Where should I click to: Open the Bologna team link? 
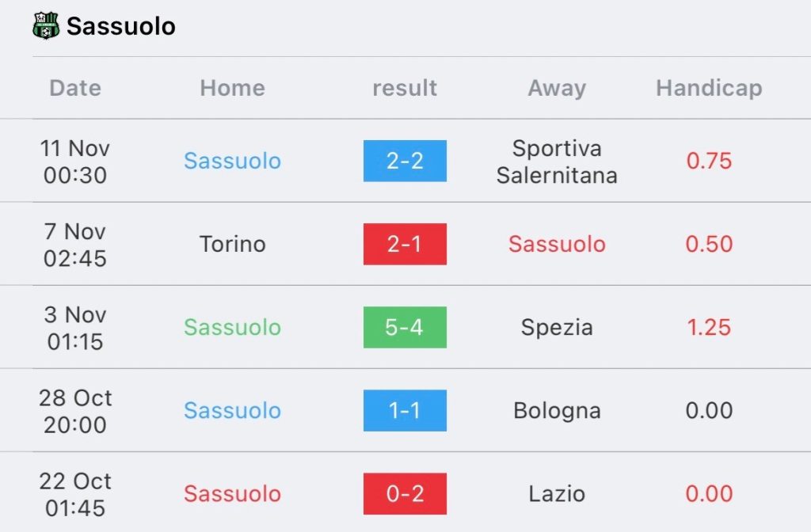click(x=557, y=410)
